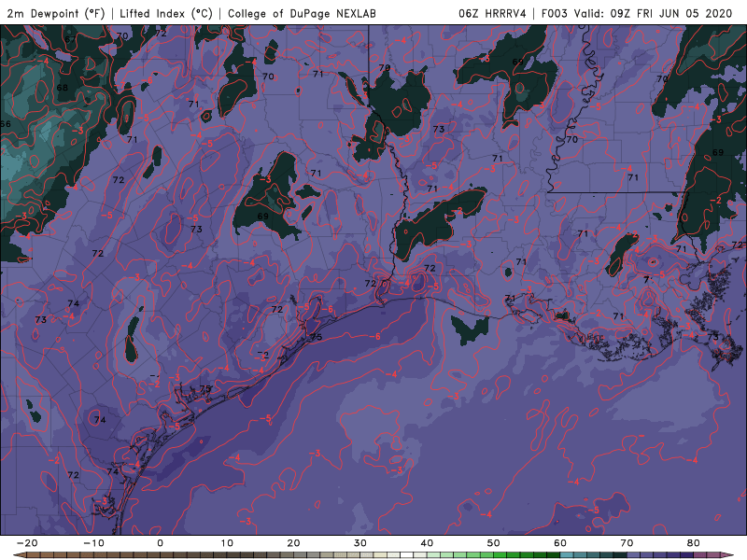Pick the color bar segment above 50
The width and height of the screenshot is (747, 560).
tap(500, 555)
